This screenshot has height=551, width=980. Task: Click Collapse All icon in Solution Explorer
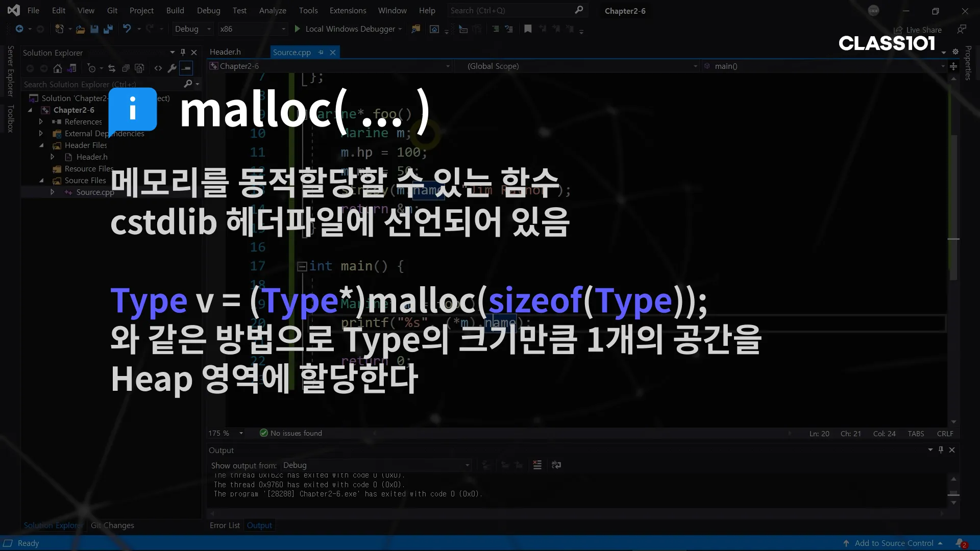coord(126,68)
